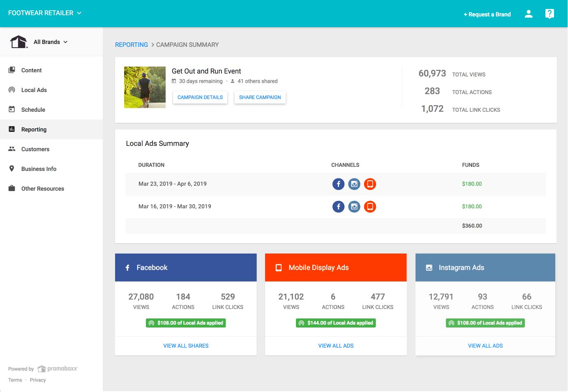Click person icon beside 41 others shared
This screenshot has height=392, width=568.
pyautogui.click(x=233, y=81)
